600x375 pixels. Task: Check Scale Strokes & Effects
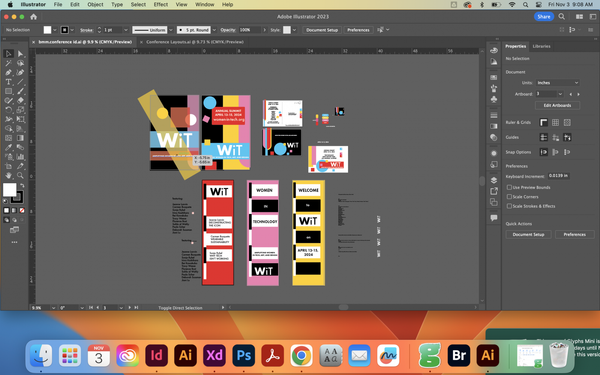(x=509, y=206)
